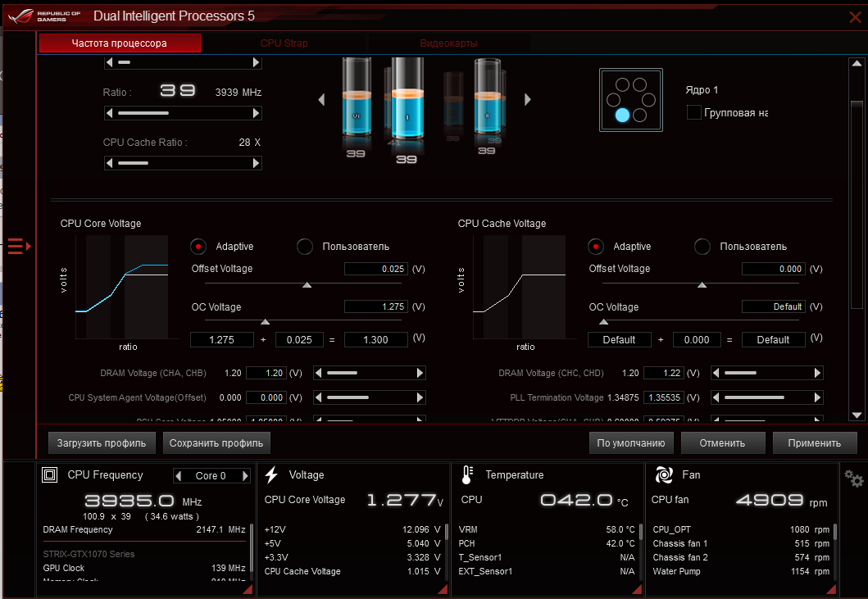868x599 pixels.
Task: Click the center water cylinder labeled 39
Action: pos(407,98)
